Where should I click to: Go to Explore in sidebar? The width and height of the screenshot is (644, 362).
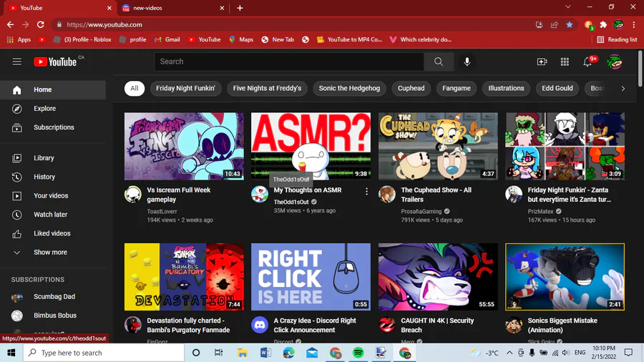[x=53, y=108]
